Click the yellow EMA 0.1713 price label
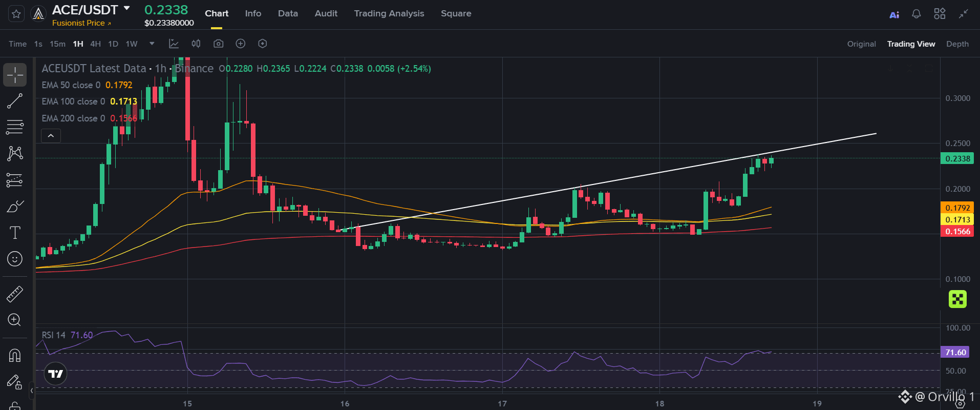This screenshot has height=410, width=980. [957, 219]
